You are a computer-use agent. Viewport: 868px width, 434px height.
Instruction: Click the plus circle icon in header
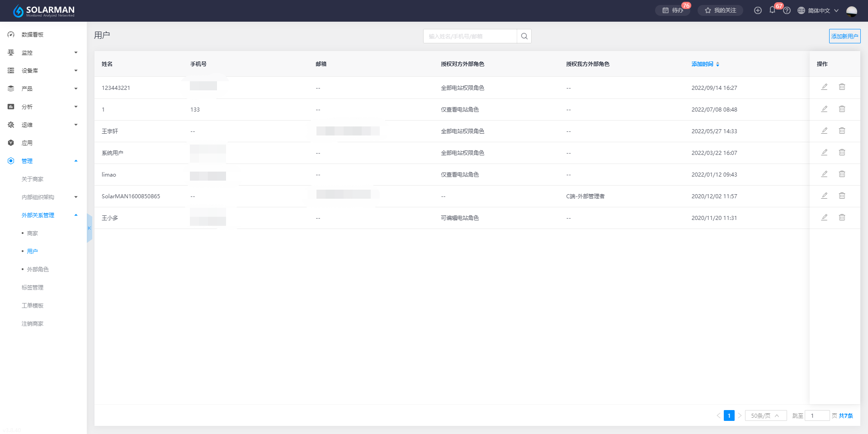point(758,10)
